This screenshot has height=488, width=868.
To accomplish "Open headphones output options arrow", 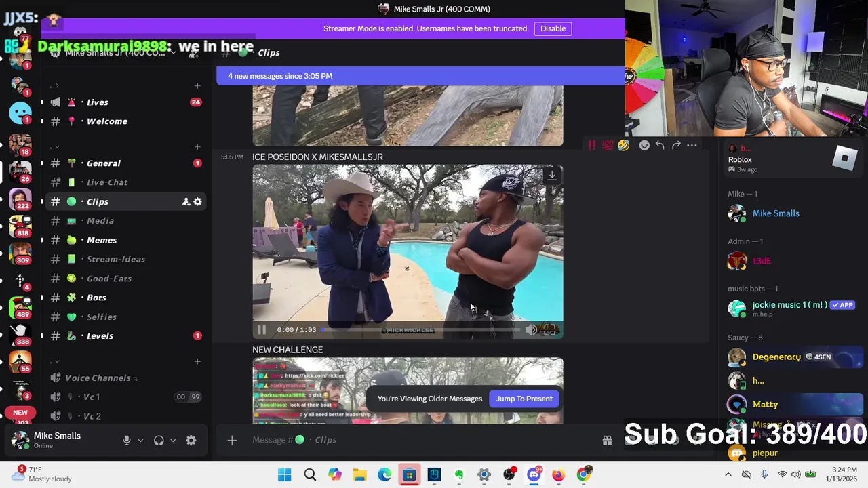I will pos(173,441).
